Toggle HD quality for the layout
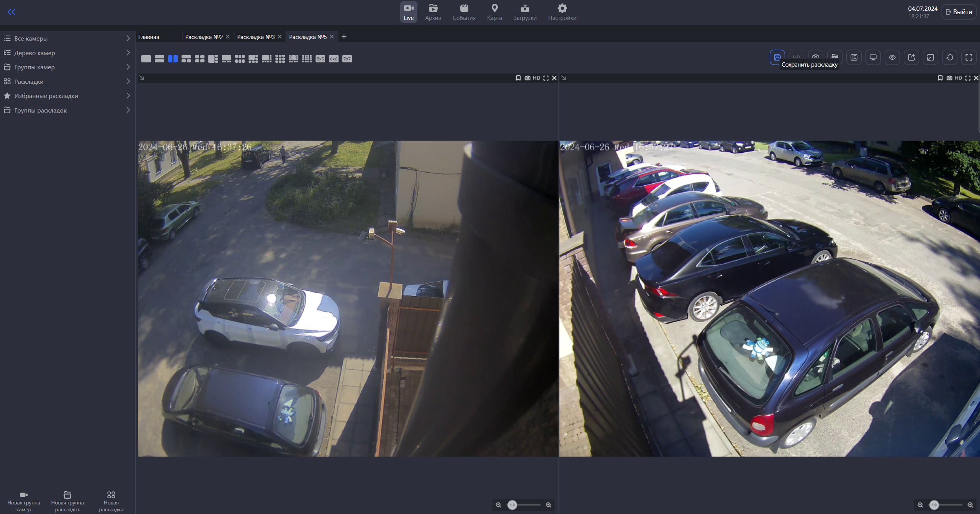The width and height of the screenshot is (980, 514). (797, 57)
